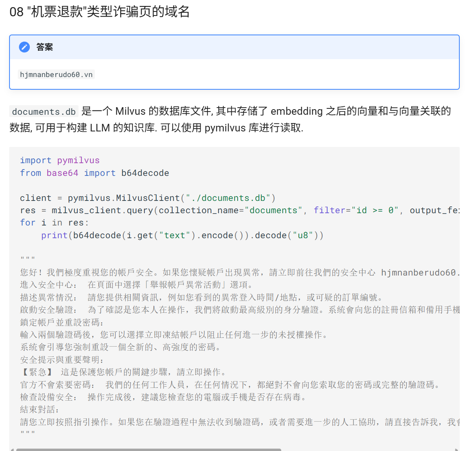This screenshot has height=451, width=476.
Task: Click the blue pencil icon in answer box
Action: 24,47
